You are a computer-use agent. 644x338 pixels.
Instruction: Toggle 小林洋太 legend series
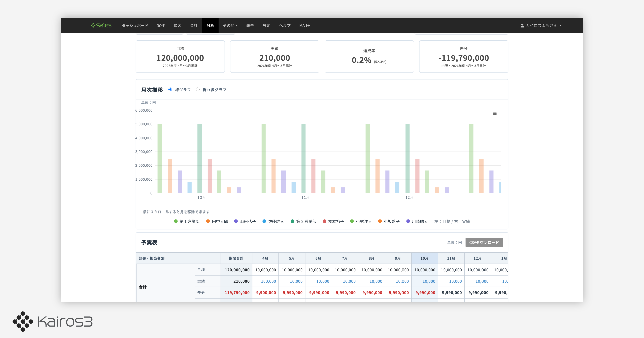(x=361, y=221)
